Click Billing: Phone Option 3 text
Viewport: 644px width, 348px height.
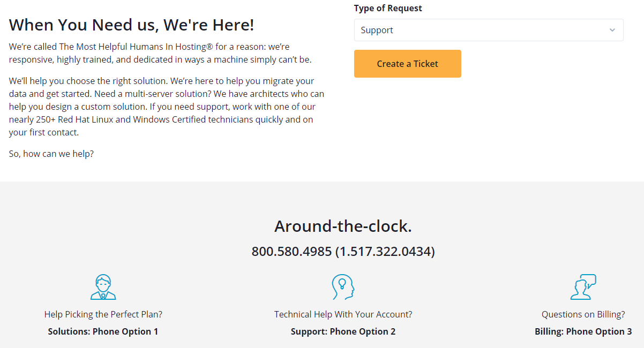[583, 331]
